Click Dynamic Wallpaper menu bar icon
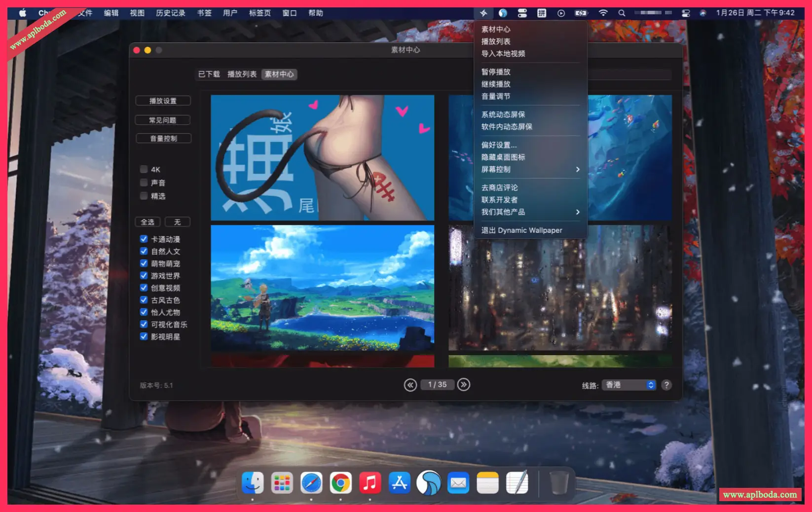 pyautogui.click(x=483, y=13)
